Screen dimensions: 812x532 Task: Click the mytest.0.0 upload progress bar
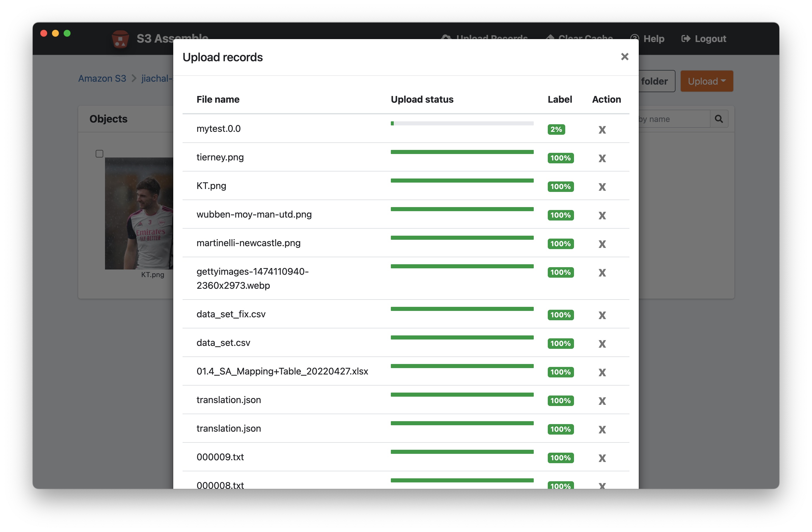click(x=462, y=124)
